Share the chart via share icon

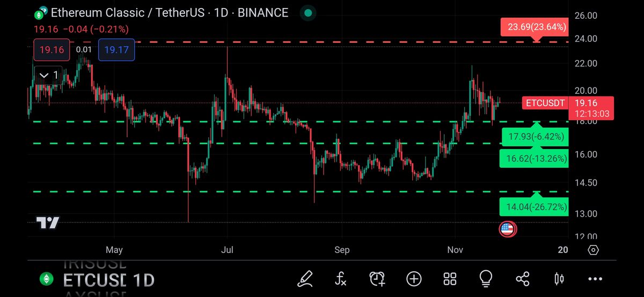(x=522, y=278)
